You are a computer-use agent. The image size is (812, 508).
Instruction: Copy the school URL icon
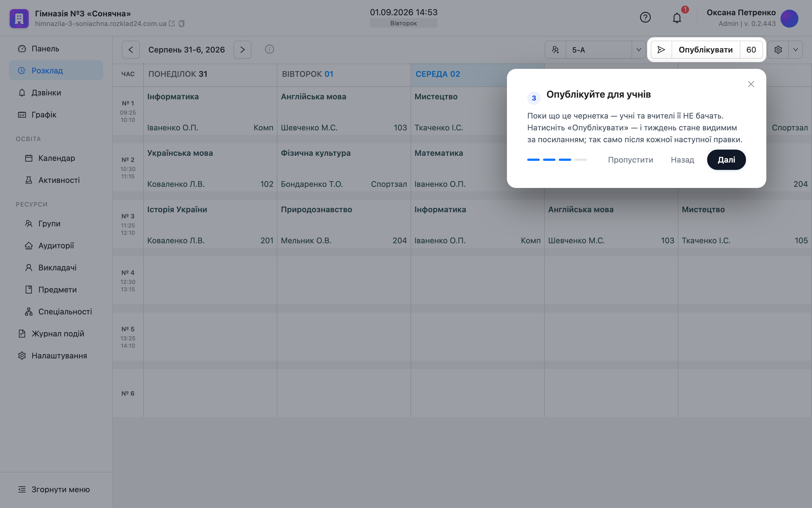(x=182, y=23)
